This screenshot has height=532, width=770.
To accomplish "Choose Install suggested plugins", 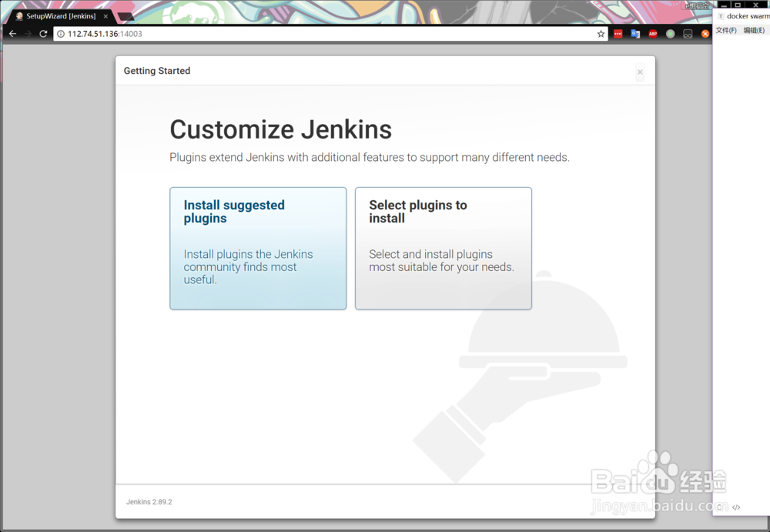I will (258, 248).
